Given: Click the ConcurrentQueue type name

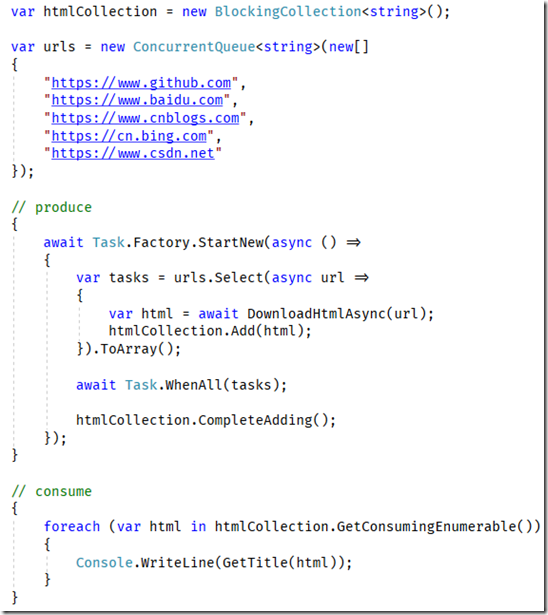Looking at the screenshot, I should (x=194, y=47).
